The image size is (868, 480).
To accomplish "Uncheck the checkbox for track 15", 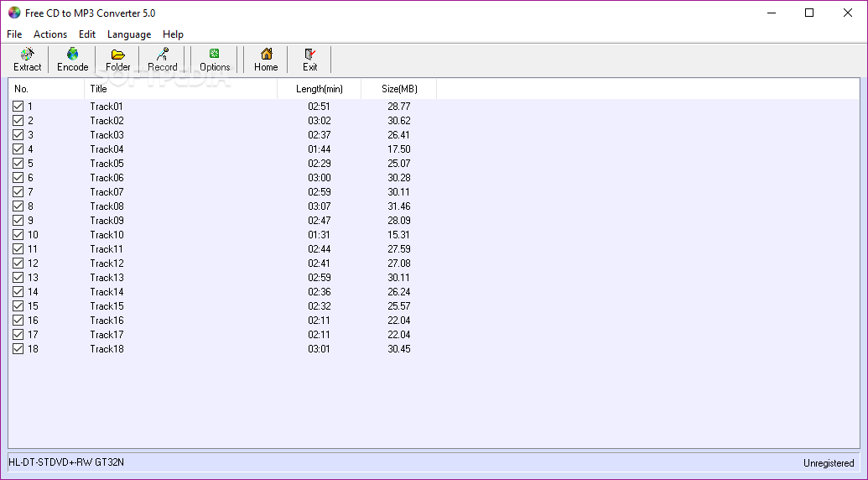I will point(18,306).
